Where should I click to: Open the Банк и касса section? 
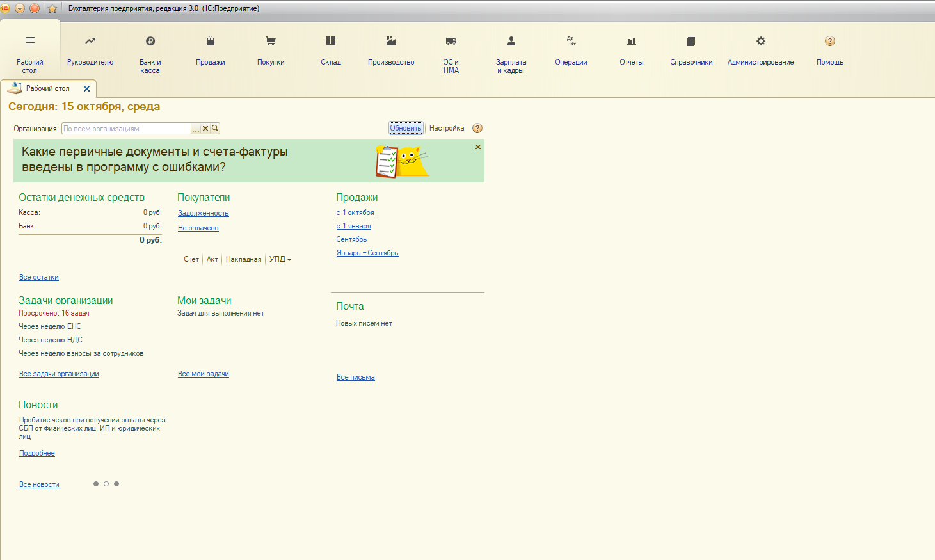pyautogui.click(x=150, y=42)
